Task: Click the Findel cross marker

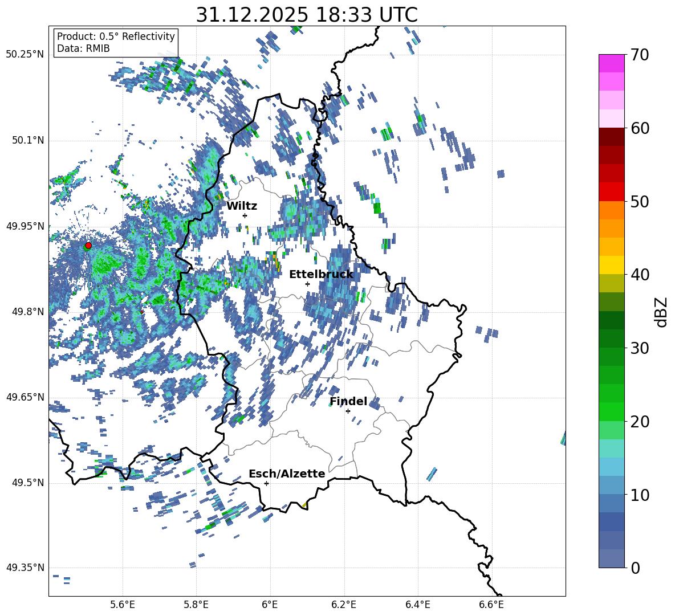Action: [348, 411]
